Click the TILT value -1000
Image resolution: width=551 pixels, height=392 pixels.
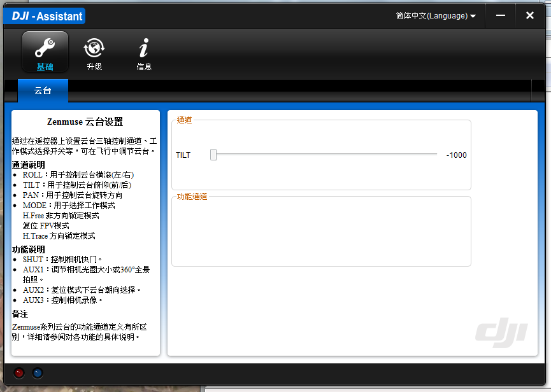[457, 155]
